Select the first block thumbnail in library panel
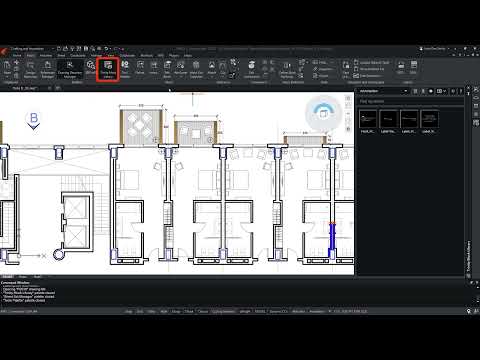This screenshot has width=480, height=360. [x=368, y=119]
